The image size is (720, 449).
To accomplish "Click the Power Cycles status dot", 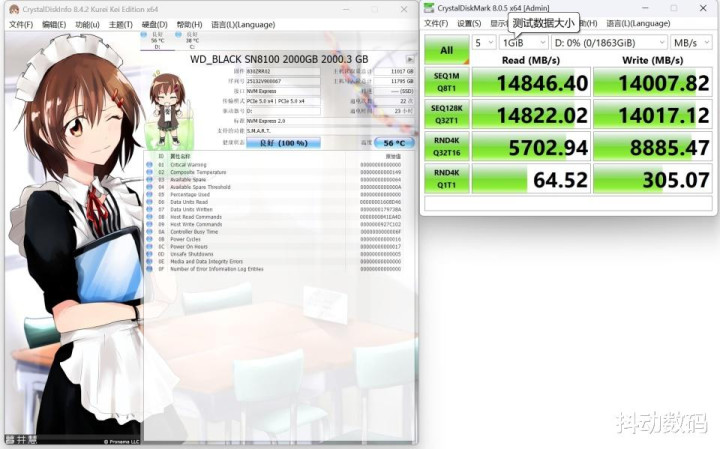I will (149, 239).
